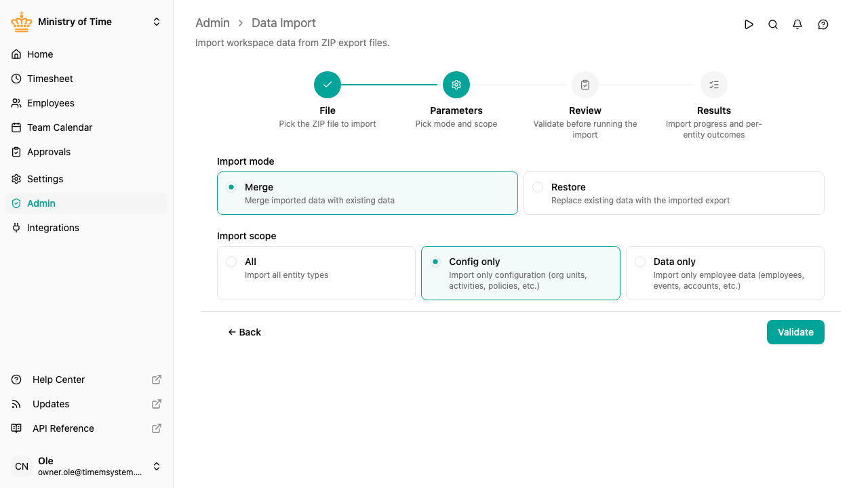Screen dimensions: 868x488
Task: Click the Admin breadcrumb link
Action: coord(212,23)
